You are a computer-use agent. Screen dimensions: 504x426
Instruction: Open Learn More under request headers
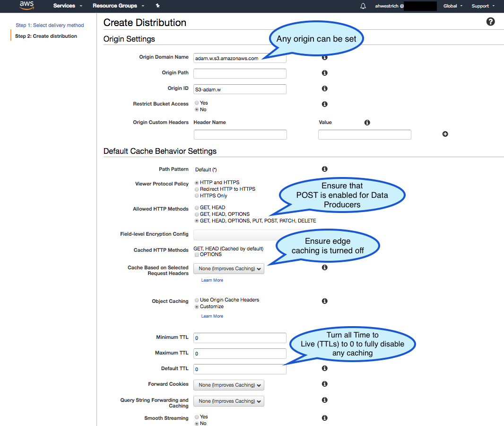[x=212, y=280]
